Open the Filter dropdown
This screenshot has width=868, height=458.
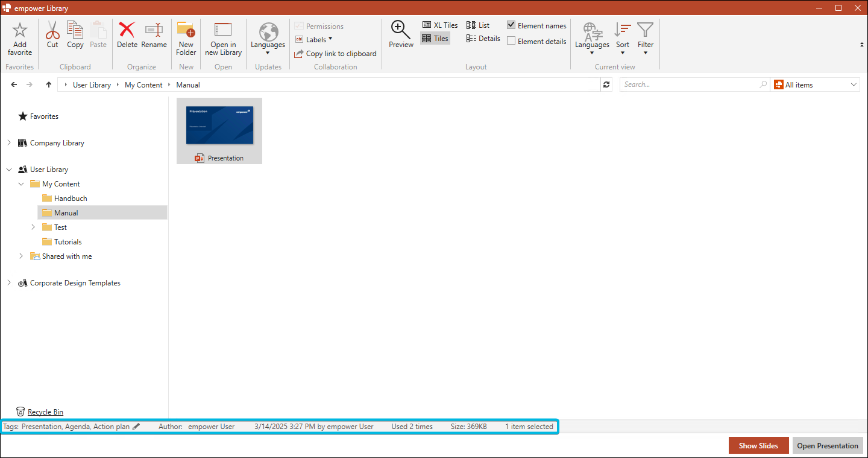coord(646,39)
